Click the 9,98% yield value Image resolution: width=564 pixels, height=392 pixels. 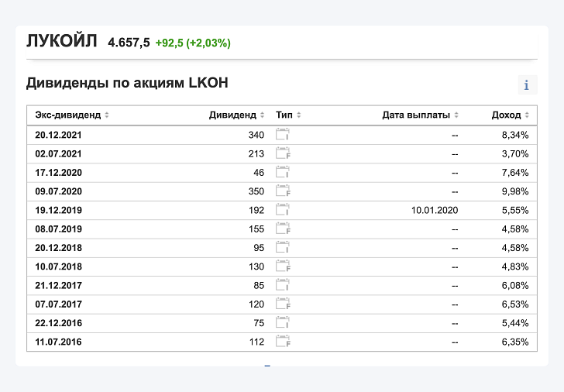click(x=515, y=191)
